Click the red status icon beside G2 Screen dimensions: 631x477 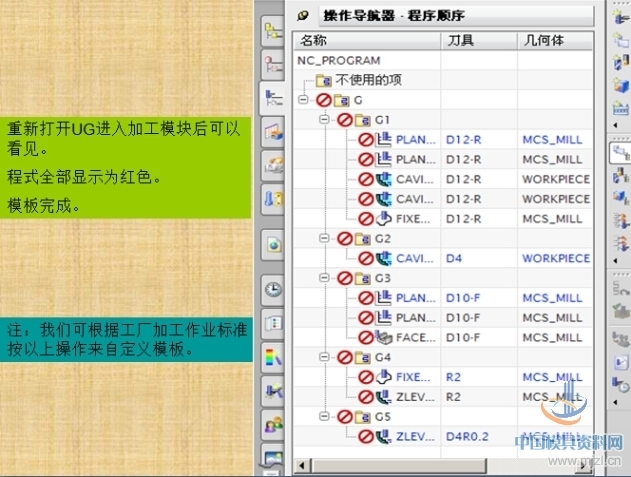pyautogui.click(x=344, y=239)
